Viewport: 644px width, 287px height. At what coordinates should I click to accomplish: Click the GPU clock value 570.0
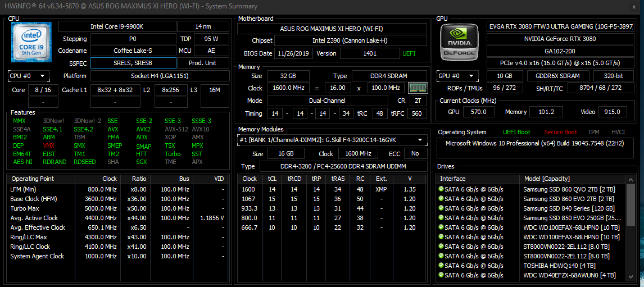pyautogui.click(x=478, y=112)
